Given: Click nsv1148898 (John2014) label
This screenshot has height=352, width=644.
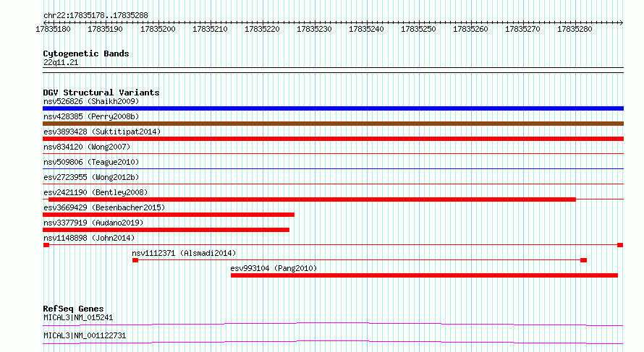Looking at the screenshot, I should 89,238.
